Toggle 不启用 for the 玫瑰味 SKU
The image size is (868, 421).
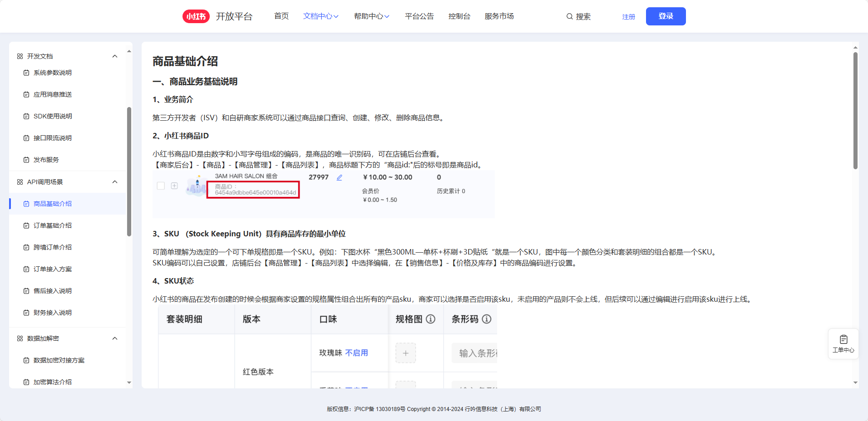click(x=356, y=353)
